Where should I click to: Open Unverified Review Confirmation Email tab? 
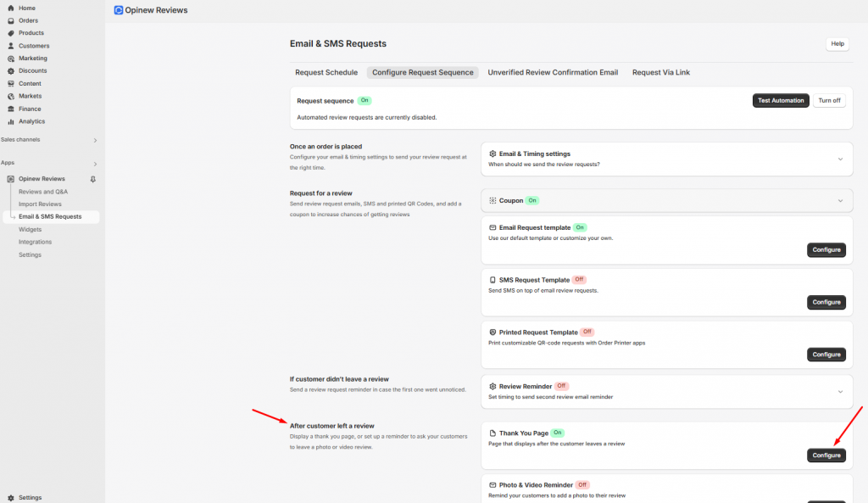click(553, 73)
